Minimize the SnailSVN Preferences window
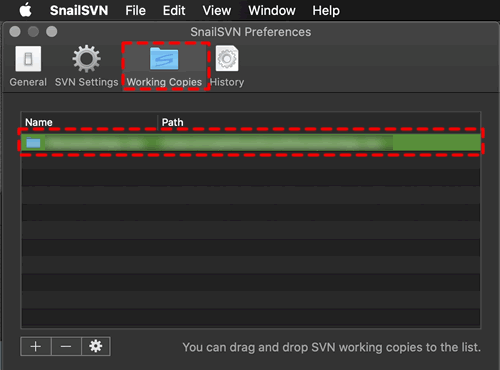 pos(33,32)
